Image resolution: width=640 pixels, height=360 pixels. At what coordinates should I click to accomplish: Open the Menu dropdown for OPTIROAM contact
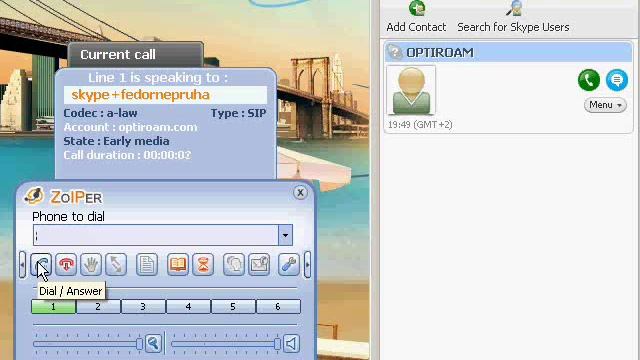pos(605,105)
